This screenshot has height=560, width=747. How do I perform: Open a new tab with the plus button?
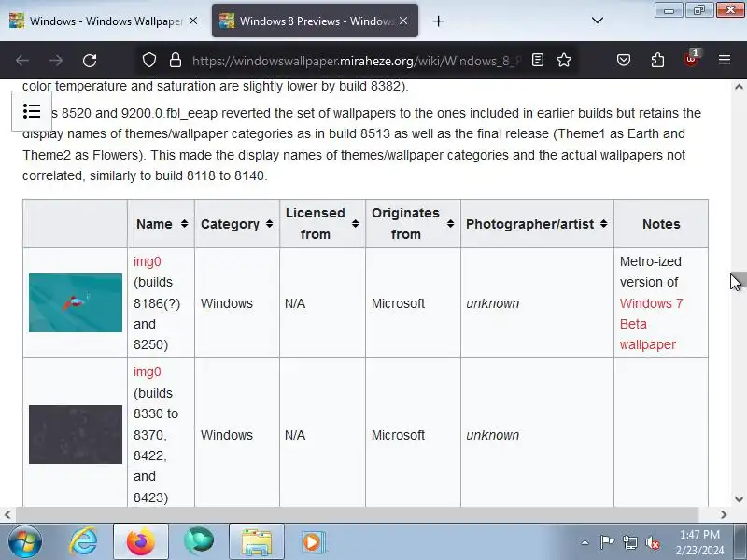pyautogui.click(x=438, y=21)
